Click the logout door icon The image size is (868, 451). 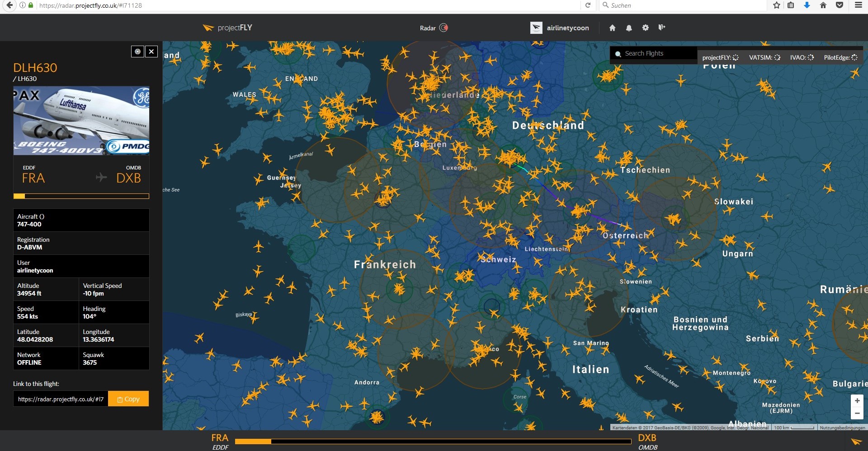[x=662, y=28]
